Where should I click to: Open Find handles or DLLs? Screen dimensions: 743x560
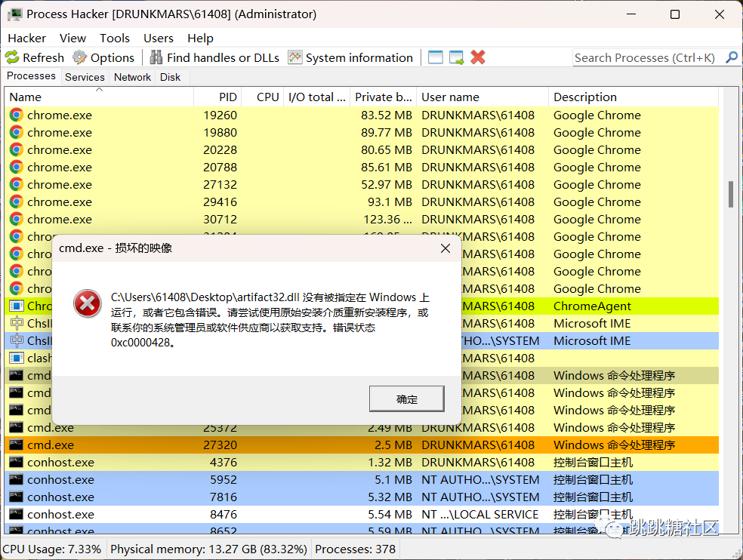tap(214, 58)
